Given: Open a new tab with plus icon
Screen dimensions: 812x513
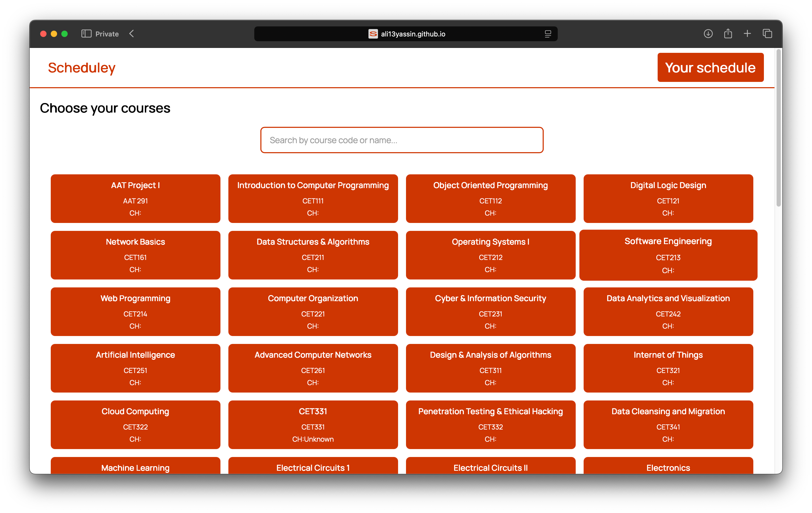Looking at the screenshot, I should point(747,34).
